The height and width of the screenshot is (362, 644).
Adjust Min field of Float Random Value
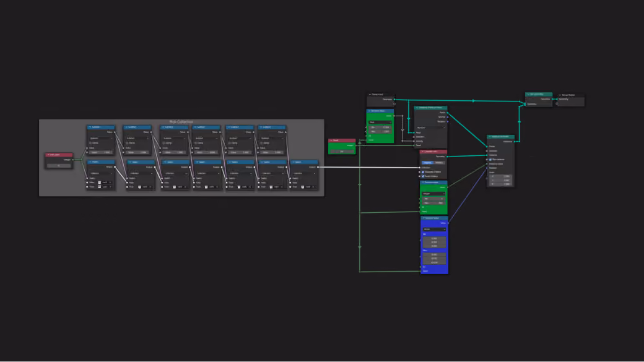pyautogui.click(x=380, y=127)
